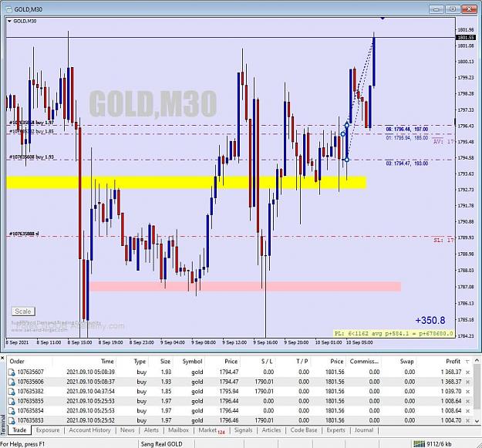Click order icon for 107635853
Viewport: 482px width, 448px height.
point(12,421)
